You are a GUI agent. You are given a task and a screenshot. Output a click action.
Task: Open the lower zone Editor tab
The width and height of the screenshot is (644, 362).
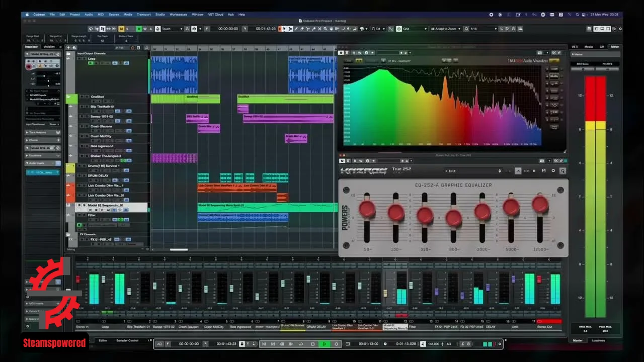(x=103, y=340)
